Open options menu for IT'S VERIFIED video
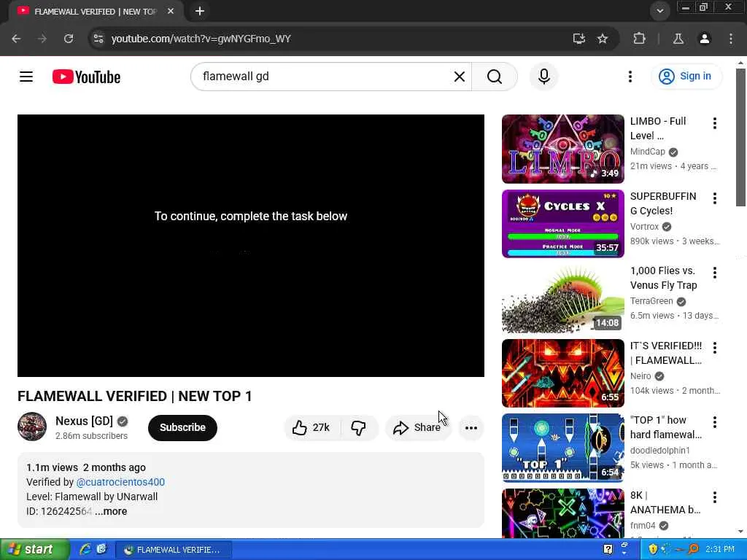 point(715,348)
